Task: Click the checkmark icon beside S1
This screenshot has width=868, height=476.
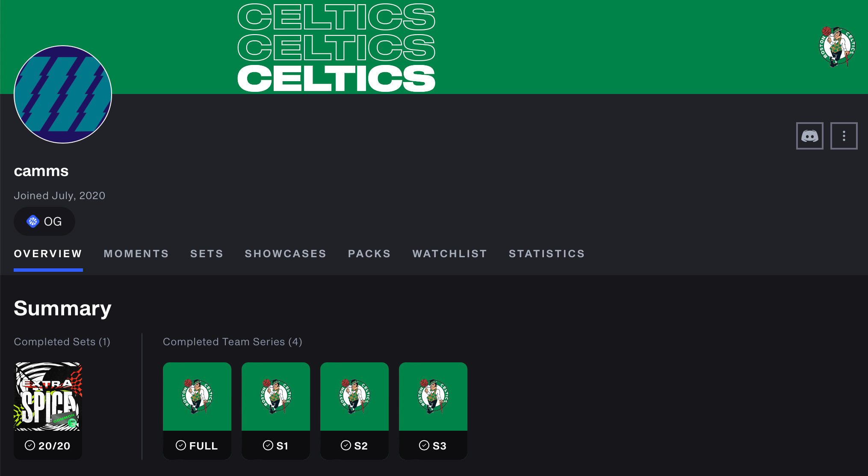Action: pos(268,445)
